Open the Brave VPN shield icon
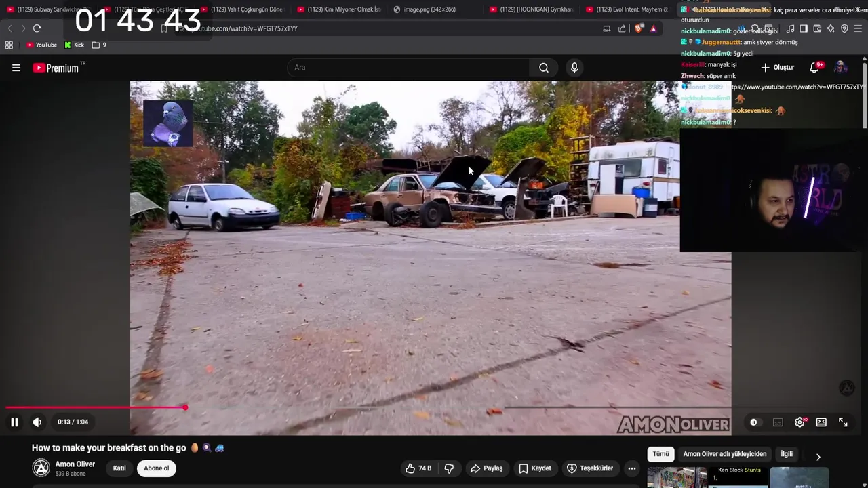 pos(844,28)
